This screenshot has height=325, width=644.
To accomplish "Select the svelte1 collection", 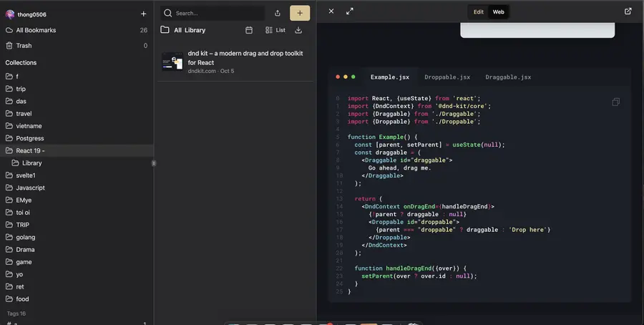I will [77, 175].
